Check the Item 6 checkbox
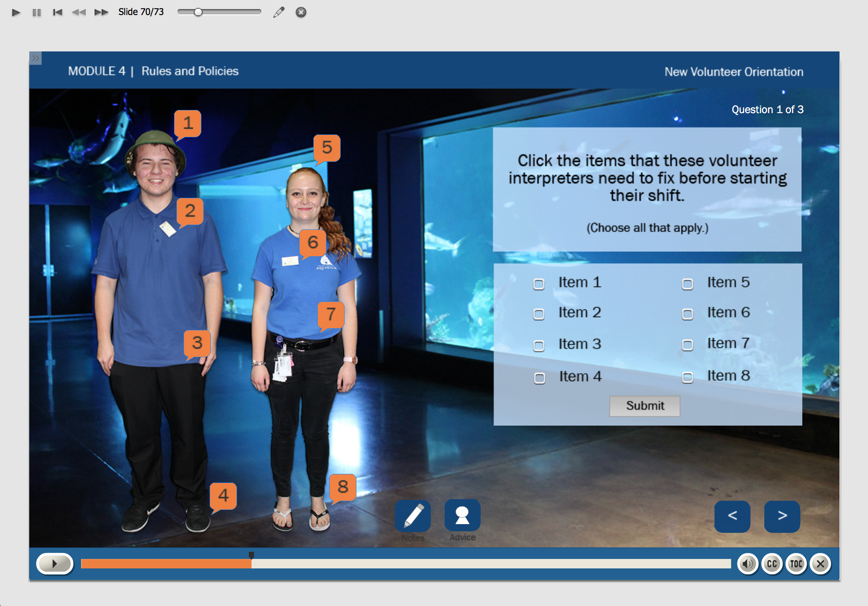 687,314
